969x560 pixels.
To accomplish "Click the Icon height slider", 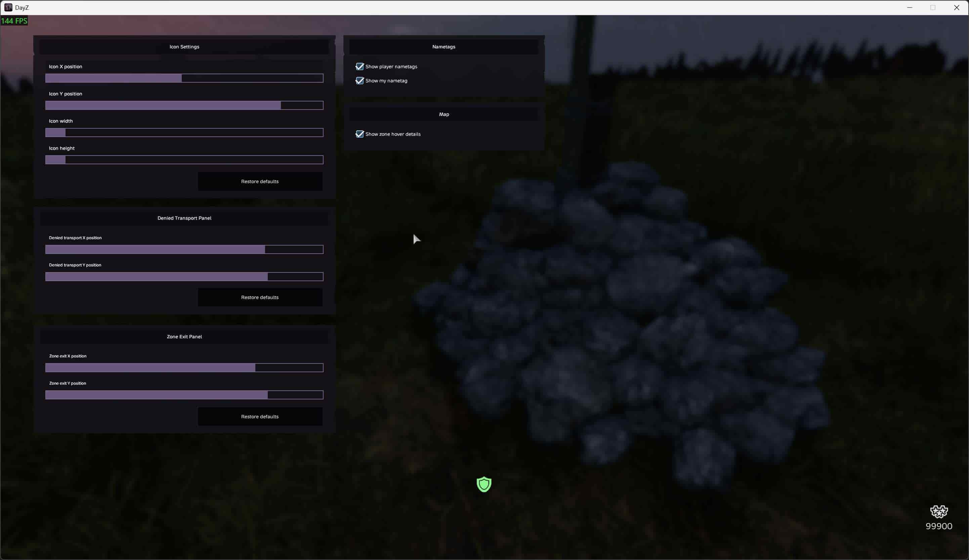I will click(184, 160).
